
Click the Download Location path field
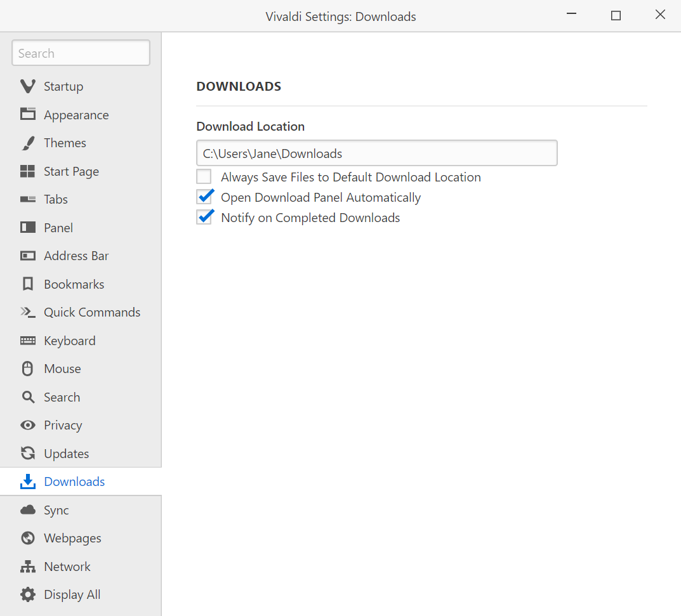click(x=377, y=153)
